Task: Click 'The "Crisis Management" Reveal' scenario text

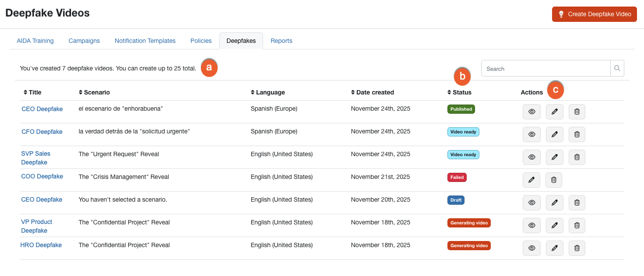Action: [x=124, y=177]
